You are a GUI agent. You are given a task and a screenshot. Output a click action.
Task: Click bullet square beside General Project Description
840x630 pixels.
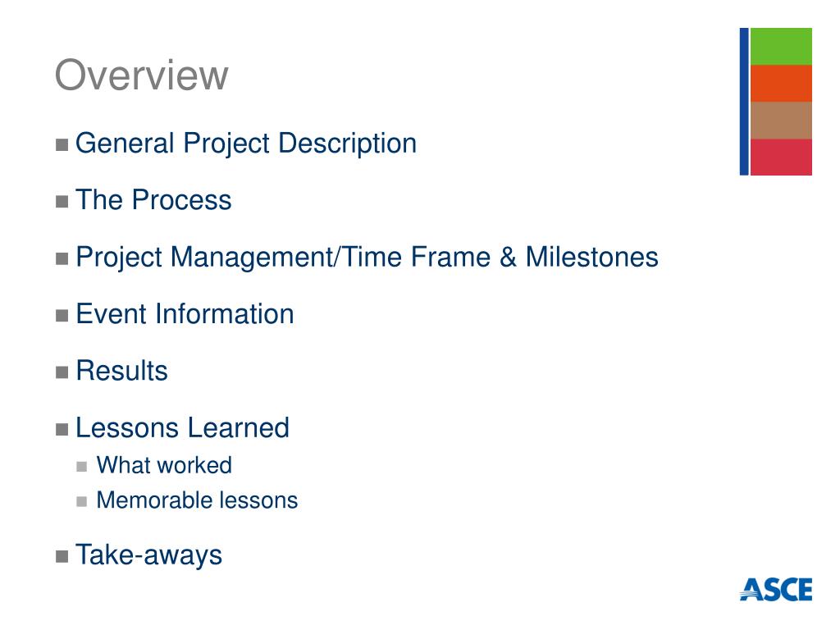[x=62, y=145]
